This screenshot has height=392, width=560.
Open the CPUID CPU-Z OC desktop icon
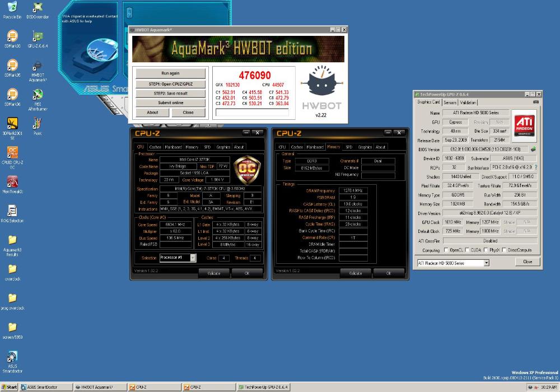coord(12,158)
